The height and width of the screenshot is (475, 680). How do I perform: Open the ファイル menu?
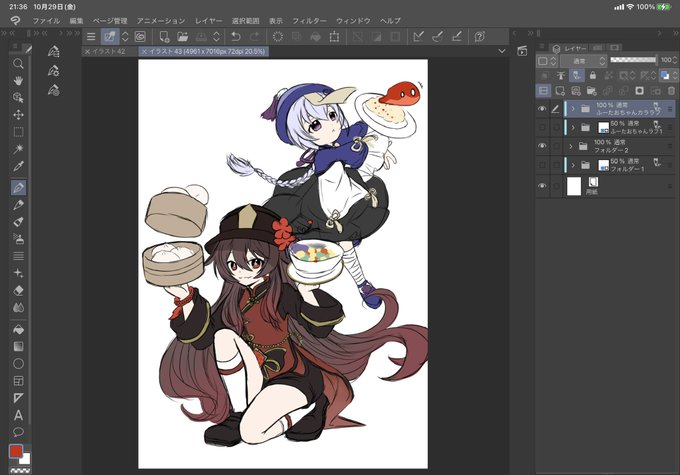[x=46, y=21]
